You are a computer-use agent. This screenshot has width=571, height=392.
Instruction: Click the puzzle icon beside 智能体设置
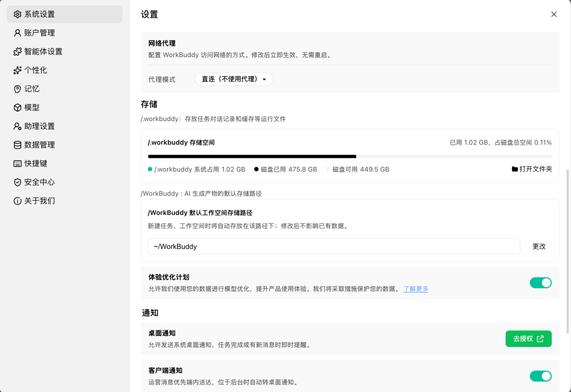click(17, 52)
